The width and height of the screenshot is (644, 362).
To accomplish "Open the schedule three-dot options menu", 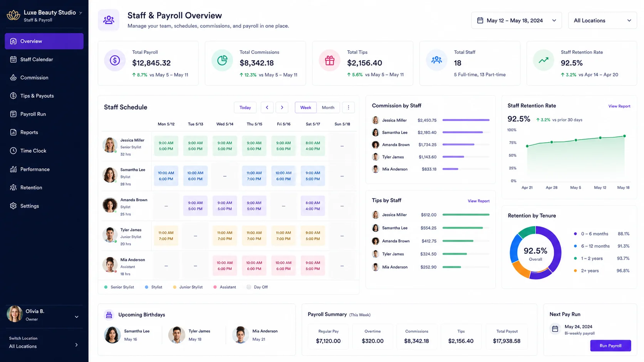I will pos(349,108).
